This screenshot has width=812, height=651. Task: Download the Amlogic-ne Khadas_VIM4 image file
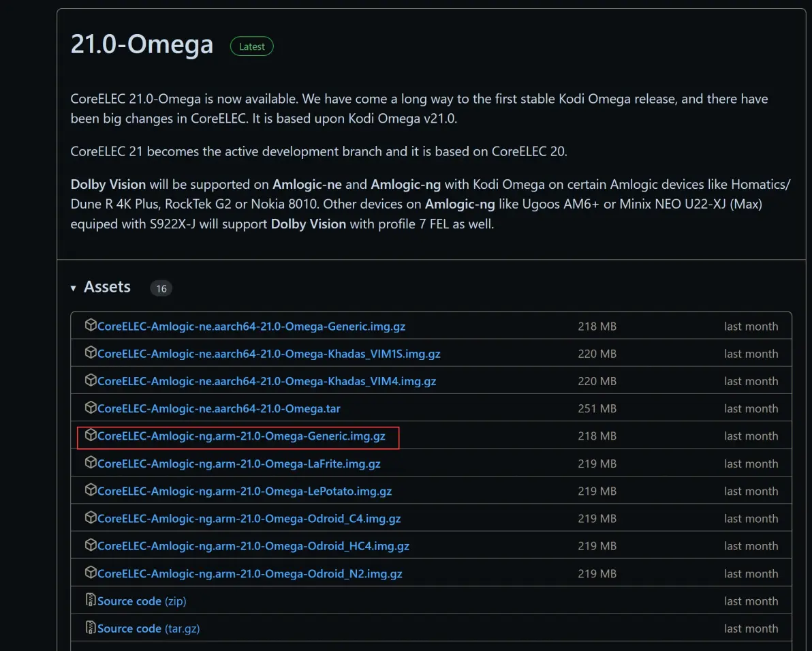coord(266,381)
